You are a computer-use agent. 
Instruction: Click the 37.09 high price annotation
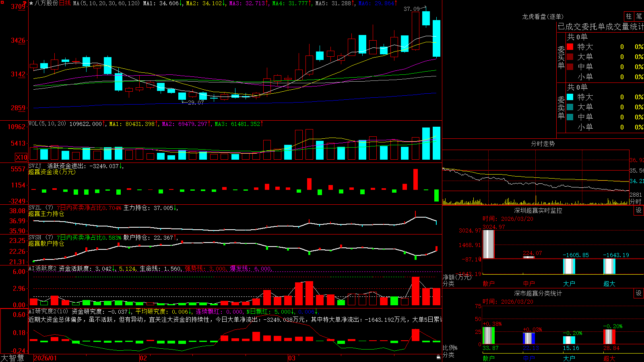[x=411, y=9]
